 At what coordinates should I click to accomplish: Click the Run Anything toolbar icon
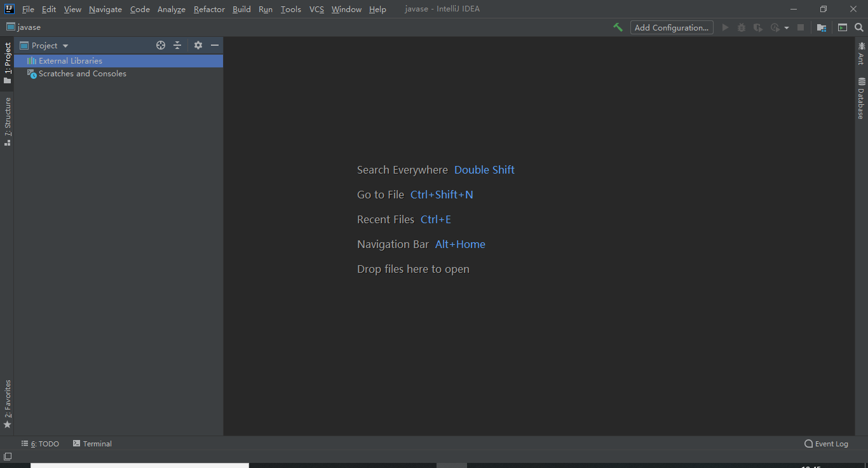point(843,27)
